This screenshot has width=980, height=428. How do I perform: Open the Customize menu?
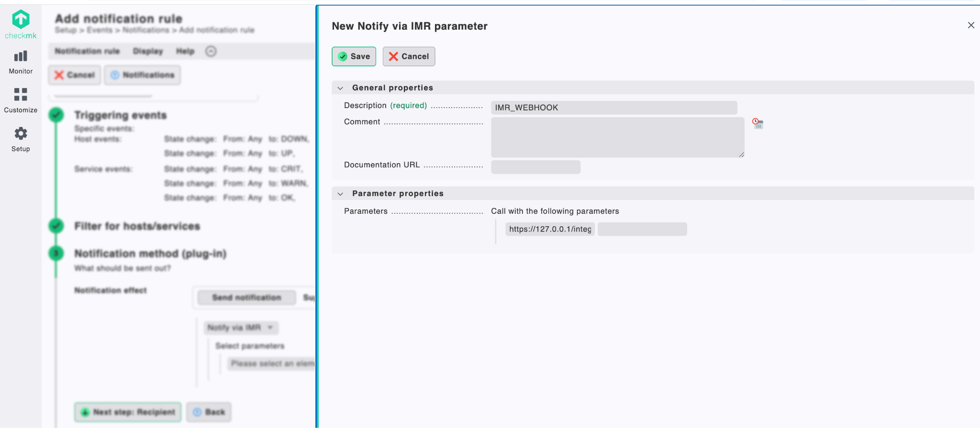tap(21, 100)
